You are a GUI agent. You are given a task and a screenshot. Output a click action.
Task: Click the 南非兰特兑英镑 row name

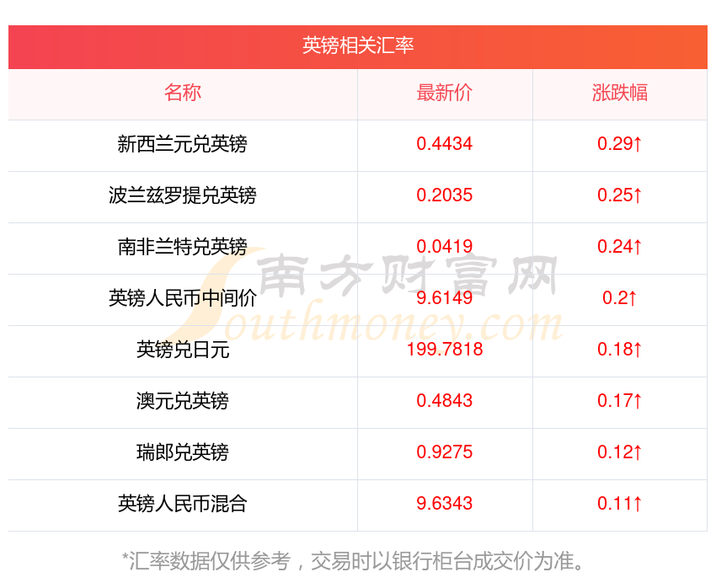pyautogui.click(x=183, y=247)
